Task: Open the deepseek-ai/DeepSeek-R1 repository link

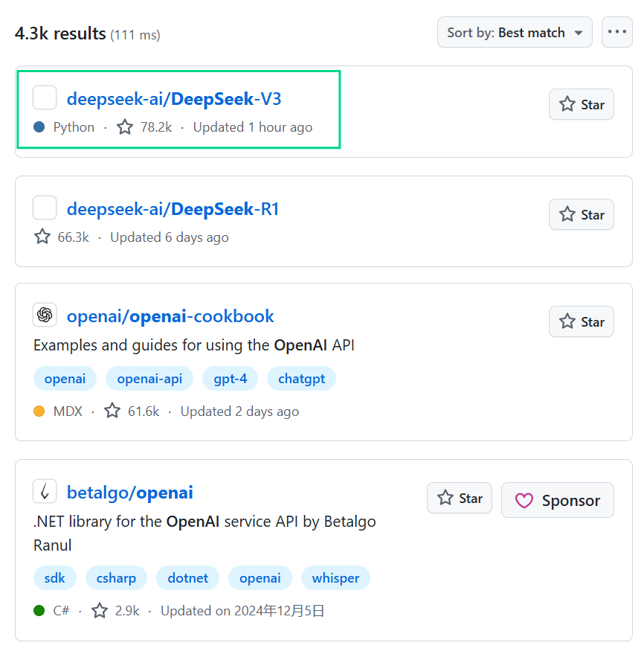Action: coord(173,209)
